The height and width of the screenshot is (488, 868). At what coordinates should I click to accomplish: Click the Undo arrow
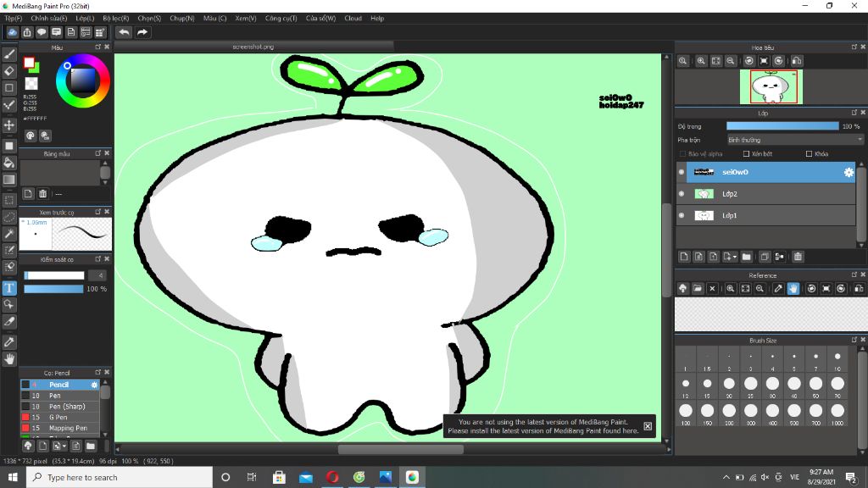[124, 32]
